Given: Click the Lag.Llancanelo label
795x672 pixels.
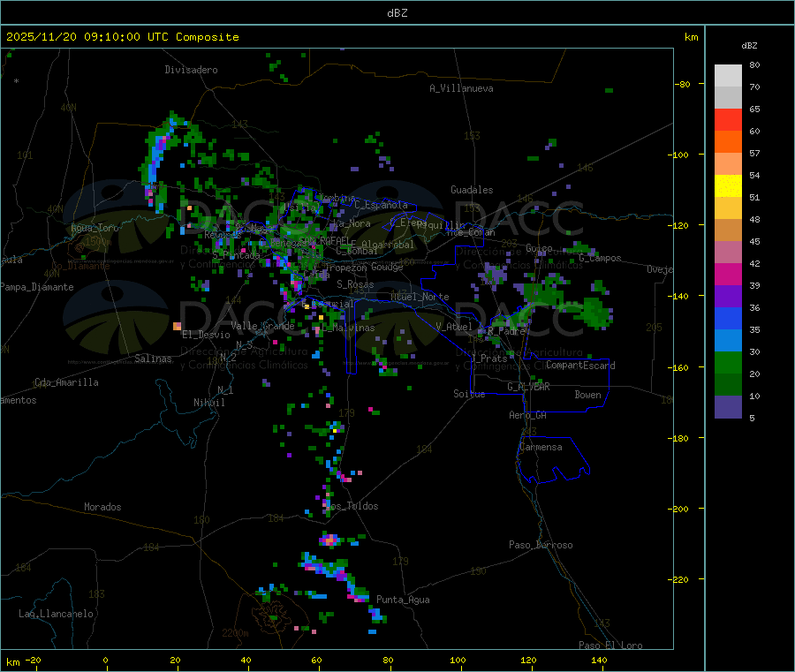Looking at the screenshot, I should 56,614.
